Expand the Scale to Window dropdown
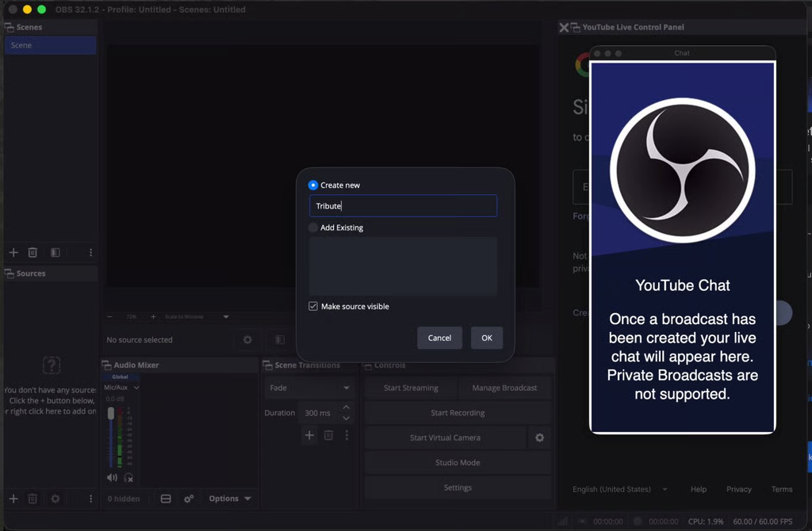 (x=226, y=317)
